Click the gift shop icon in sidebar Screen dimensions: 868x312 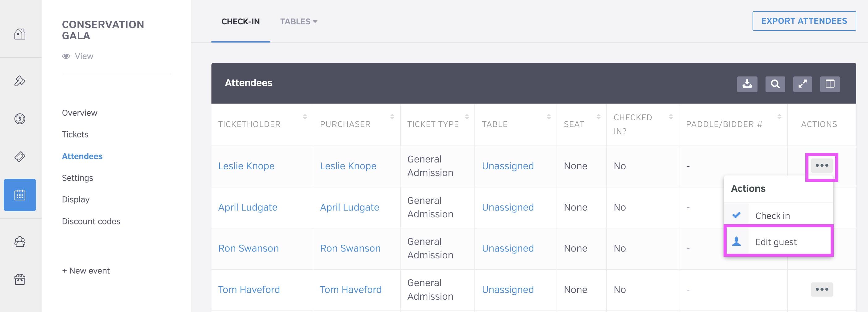pos(20,279)
